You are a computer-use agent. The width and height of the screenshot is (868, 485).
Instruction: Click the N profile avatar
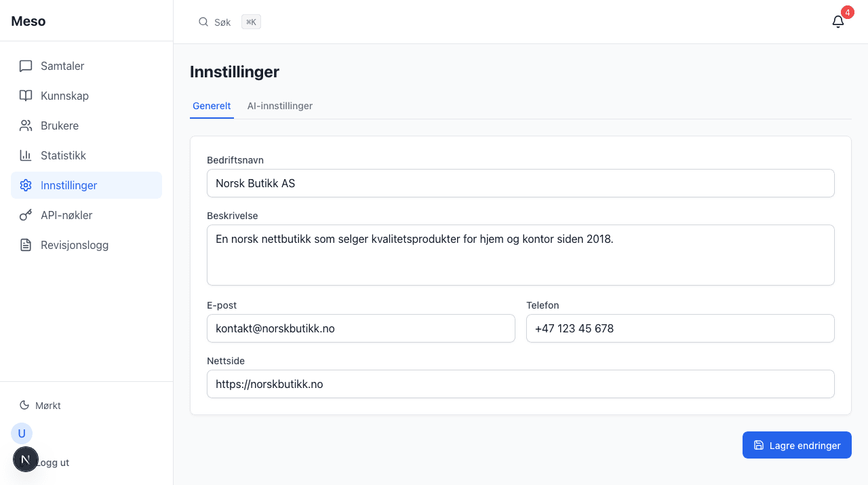pyautogui.click(x=26, y=459)
